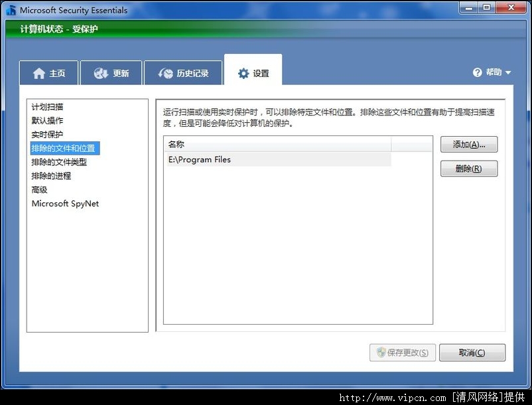The image size is (532, 405).
Task: Select 排除的文件类型 settings item
Action: pyautogui.click(x=59, y=162)
